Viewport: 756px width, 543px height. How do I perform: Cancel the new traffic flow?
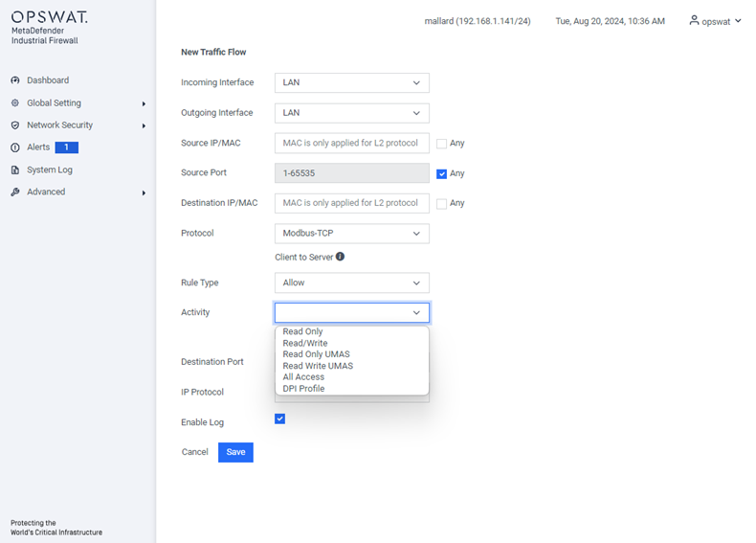[x=195, y=452]
